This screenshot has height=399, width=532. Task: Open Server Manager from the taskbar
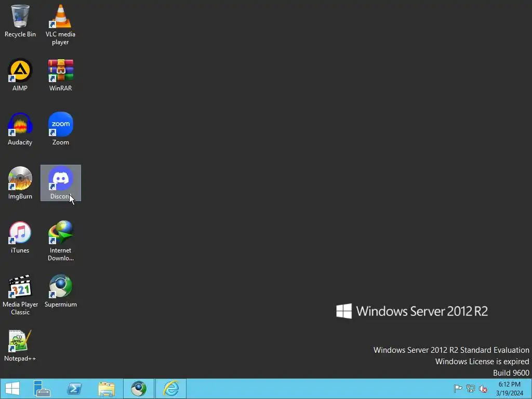click(x=42, y=389)
